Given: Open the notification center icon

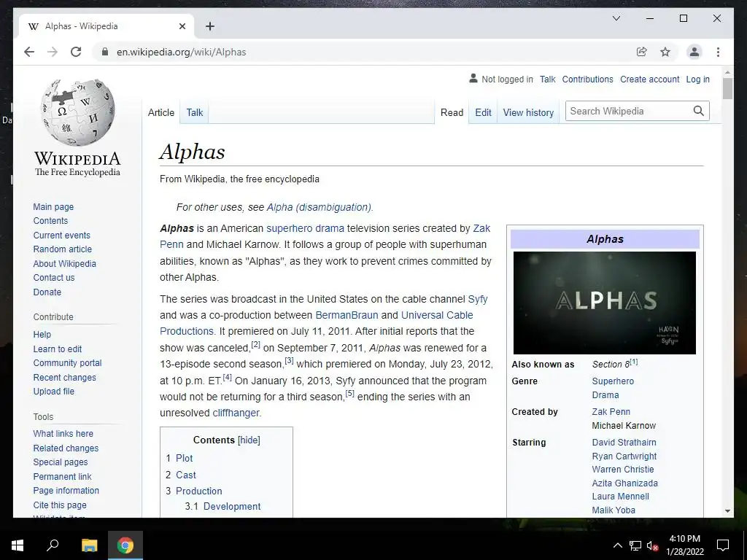Looking at the screenshot, I should click(723, 545).
